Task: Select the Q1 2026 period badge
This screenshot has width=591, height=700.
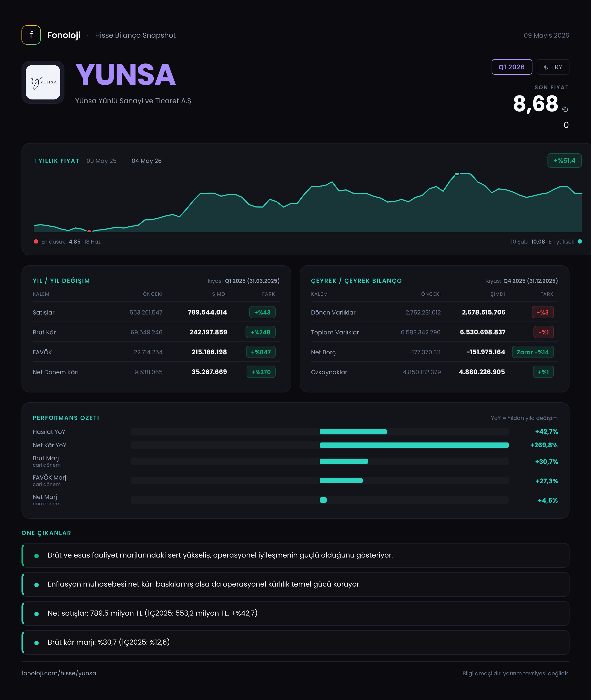Action: (511, 67)
